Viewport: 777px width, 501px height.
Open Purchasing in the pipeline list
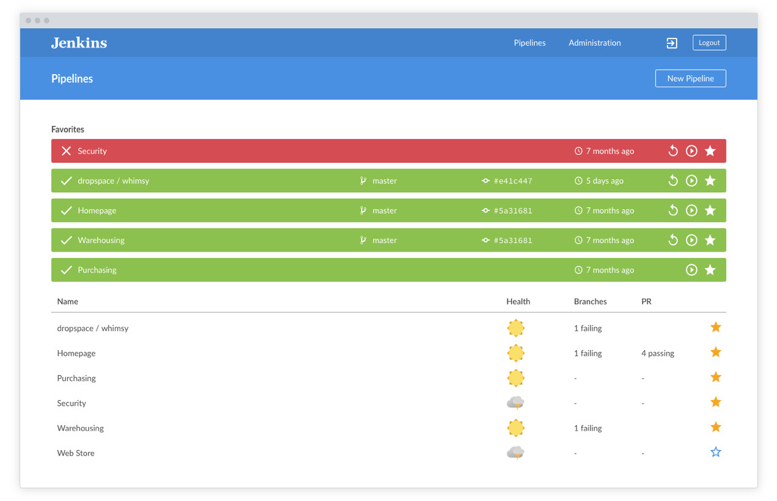pos(76,378)
